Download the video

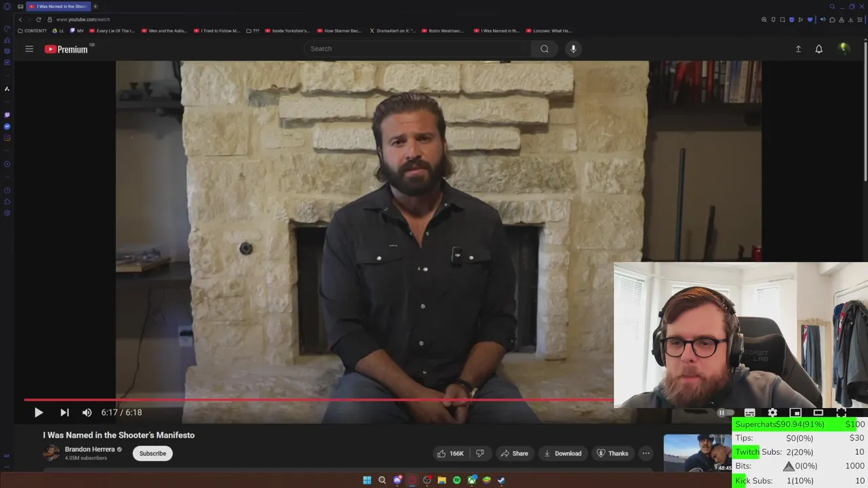point(563,453)
